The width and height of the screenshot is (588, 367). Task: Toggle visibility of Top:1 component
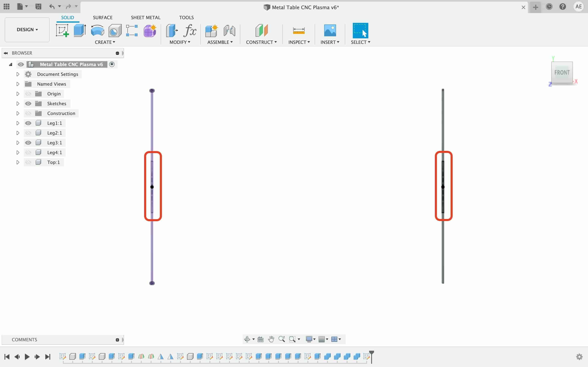tap(28, 162)
